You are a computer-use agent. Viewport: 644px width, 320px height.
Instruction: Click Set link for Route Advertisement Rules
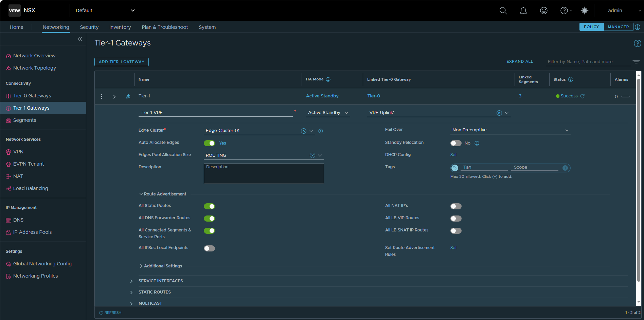[x=453, y=248]
